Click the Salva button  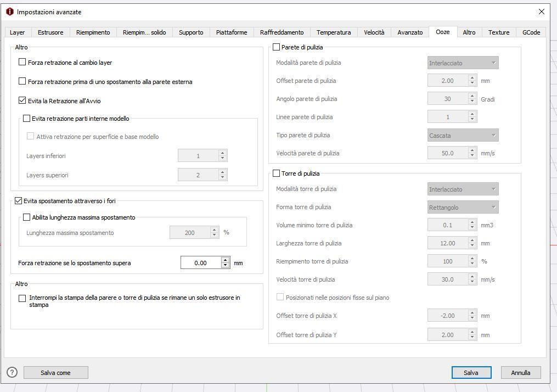(x=471, y=372)
